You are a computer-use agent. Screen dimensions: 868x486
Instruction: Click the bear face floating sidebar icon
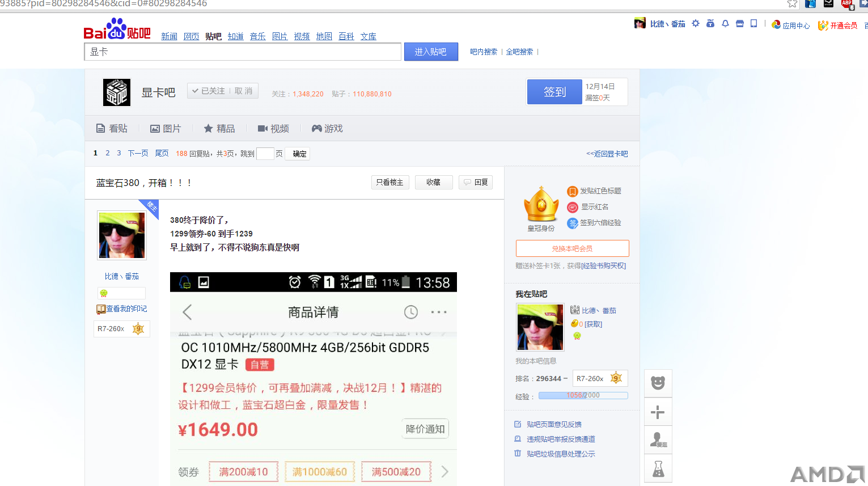point(658,383)
